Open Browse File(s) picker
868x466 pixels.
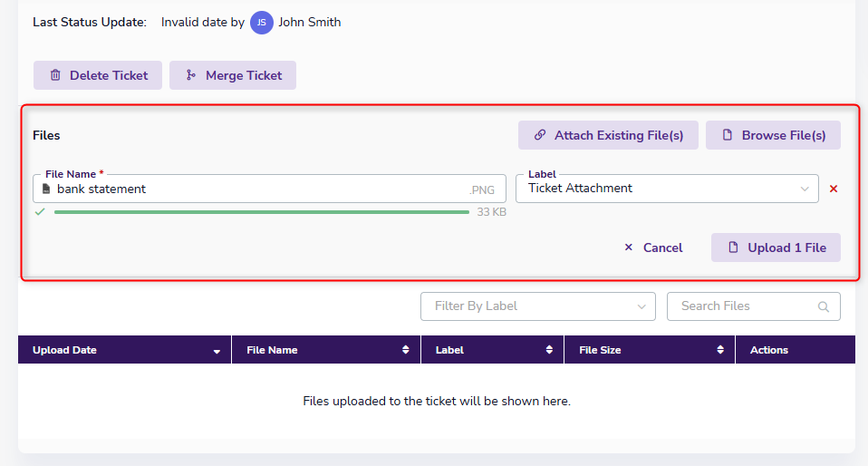coord(773,135)
